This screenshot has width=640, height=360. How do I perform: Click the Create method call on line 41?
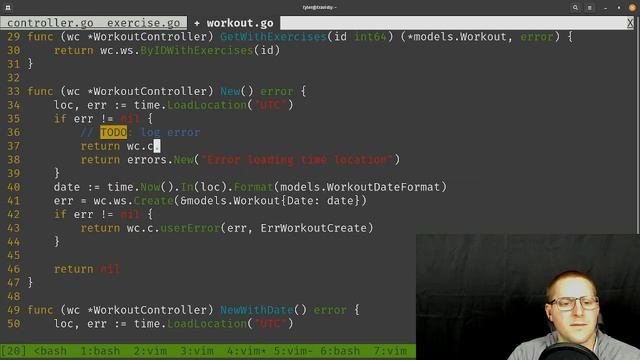(x=153, y=200)
